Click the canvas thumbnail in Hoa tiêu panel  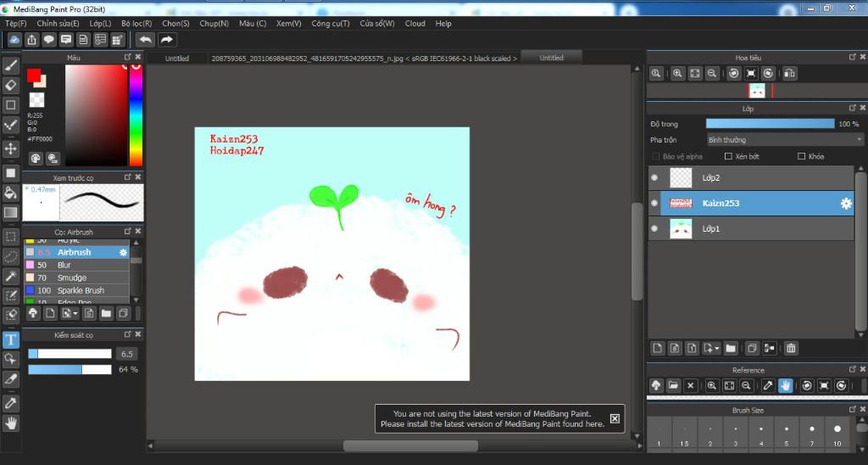(x=757, y=91)
